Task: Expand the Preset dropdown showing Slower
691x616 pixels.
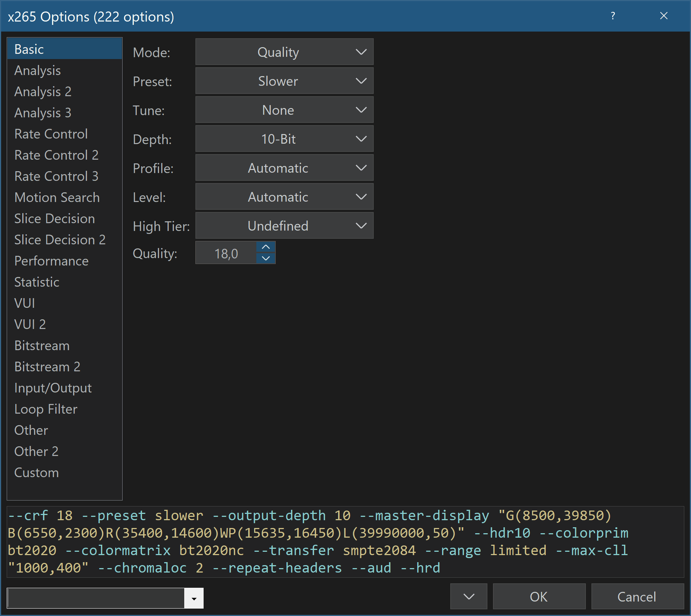Action: (284, 81)
